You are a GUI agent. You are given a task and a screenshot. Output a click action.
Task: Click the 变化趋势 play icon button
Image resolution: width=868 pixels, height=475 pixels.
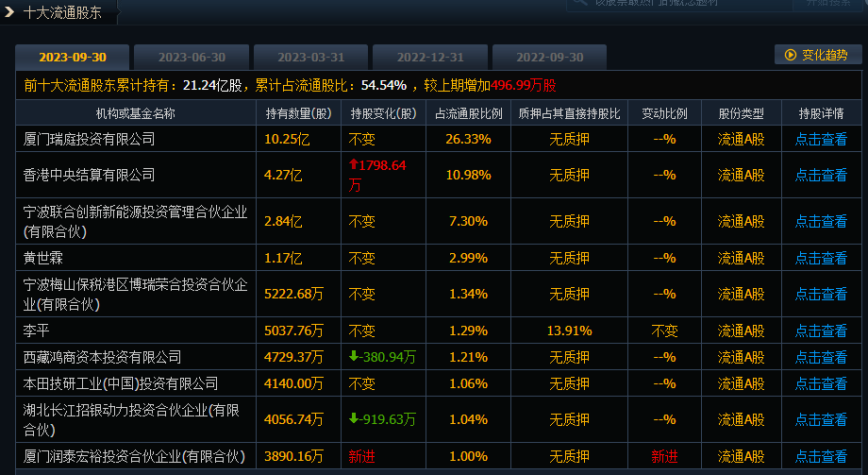pyautogui.click(x=818, y=55)
